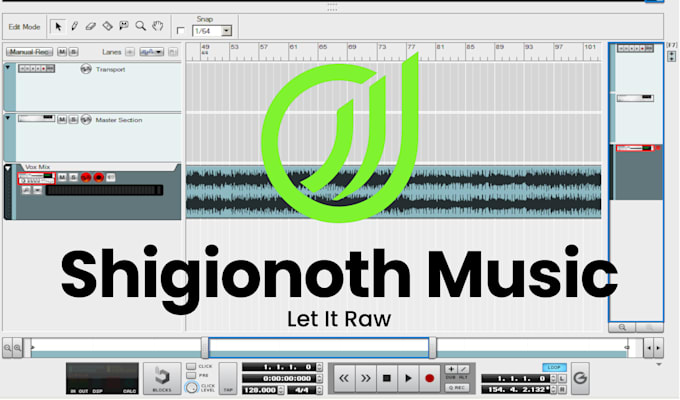The height and width of the screenshot is (400, 680).
Task: Select the Eraser tool
Action: [x=91, y=26]
